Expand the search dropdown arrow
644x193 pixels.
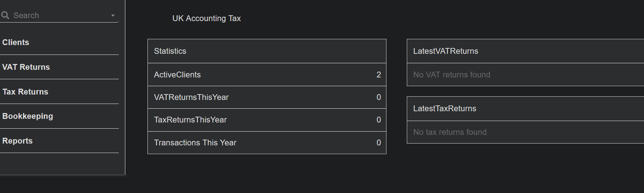[x=113, y=16]
